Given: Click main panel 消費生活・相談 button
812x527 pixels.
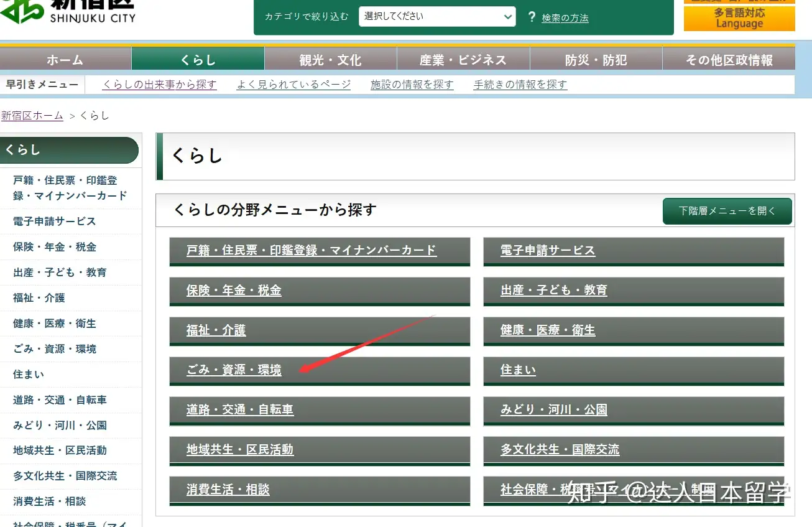Looking at the screenshot, I should [320, 491].
